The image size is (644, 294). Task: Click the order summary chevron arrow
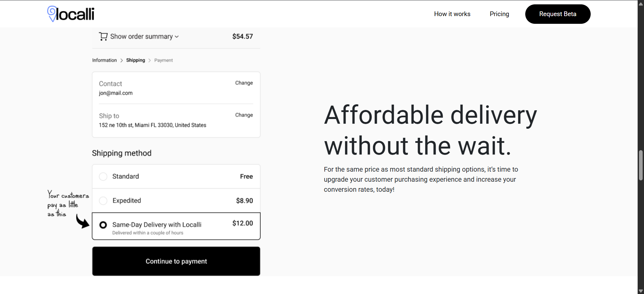tap(177, 37)
